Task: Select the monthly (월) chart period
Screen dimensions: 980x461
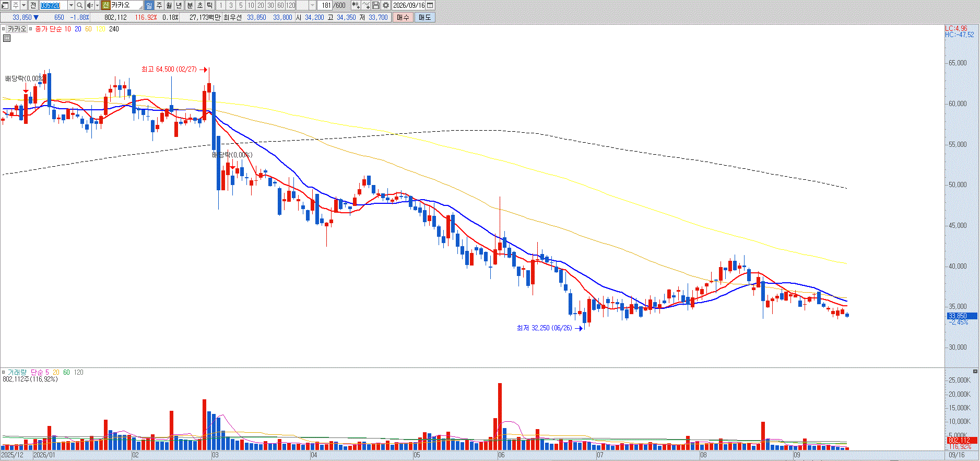Action: pos(169,5)
